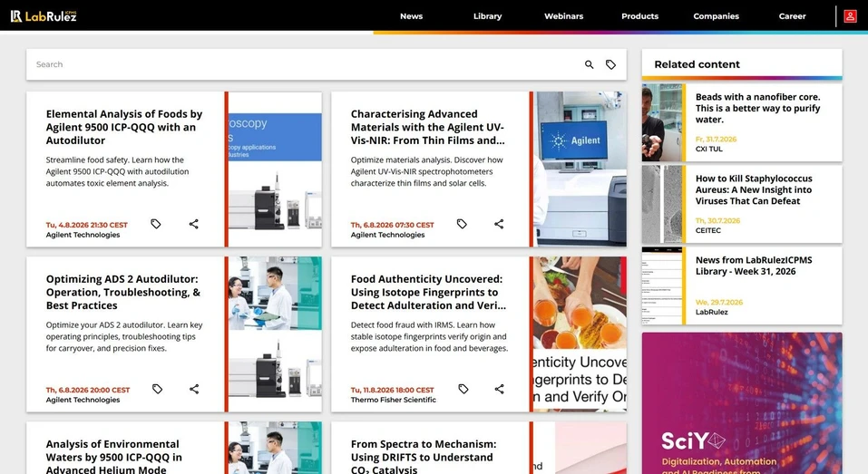Image resolution: width=868 pixels, height=474 pixels.
Task: Click 'Optimize your ADS 2 autodilutor' description
Action: click(124, 336)
